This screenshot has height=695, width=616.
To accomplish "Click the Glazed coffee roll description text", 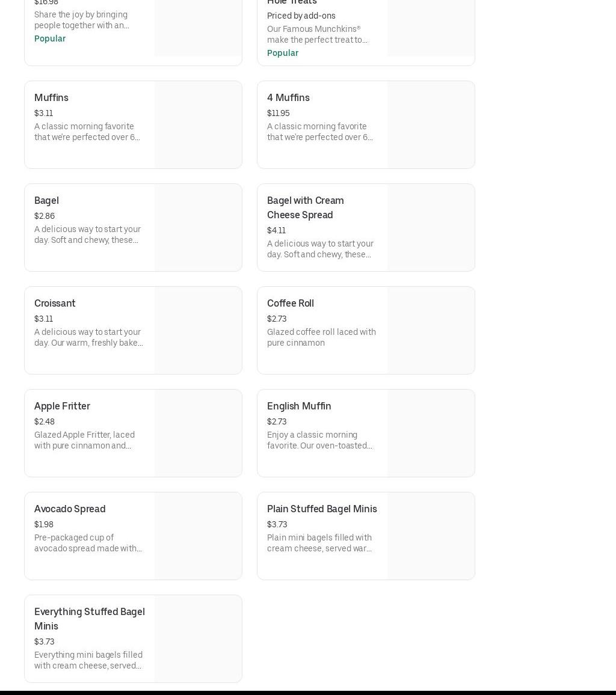I will coord(321,337).
